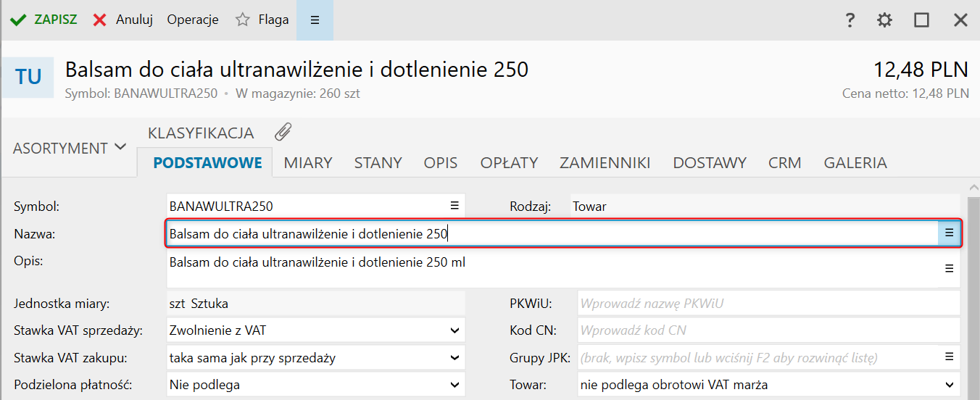This screenshot has height=400, width=980.
Task: Click the Kod CN input field
Action: point(768,330)
